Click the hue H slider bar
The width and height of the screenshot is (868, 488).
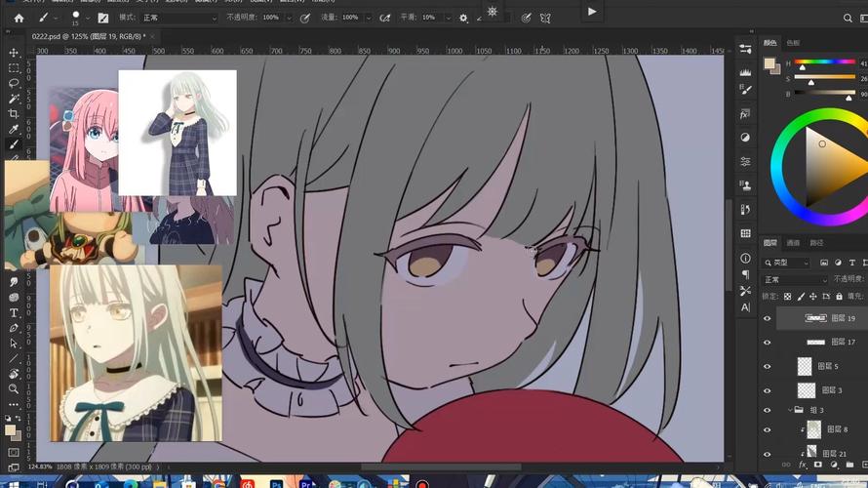pyautogui.click(x=825, y=61)
